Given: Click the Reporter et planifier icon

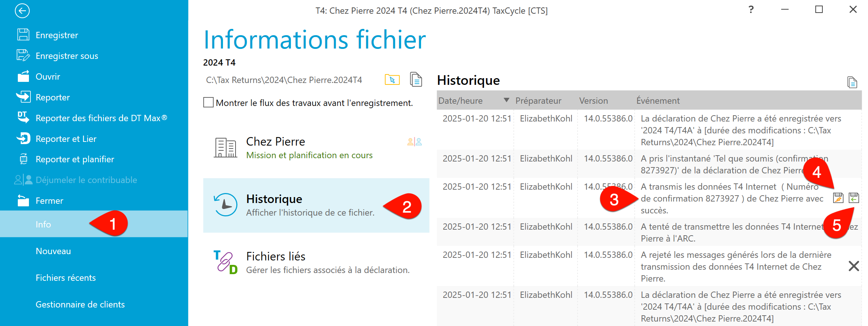Looking at the screenshot, I should [x=23, y=159].
